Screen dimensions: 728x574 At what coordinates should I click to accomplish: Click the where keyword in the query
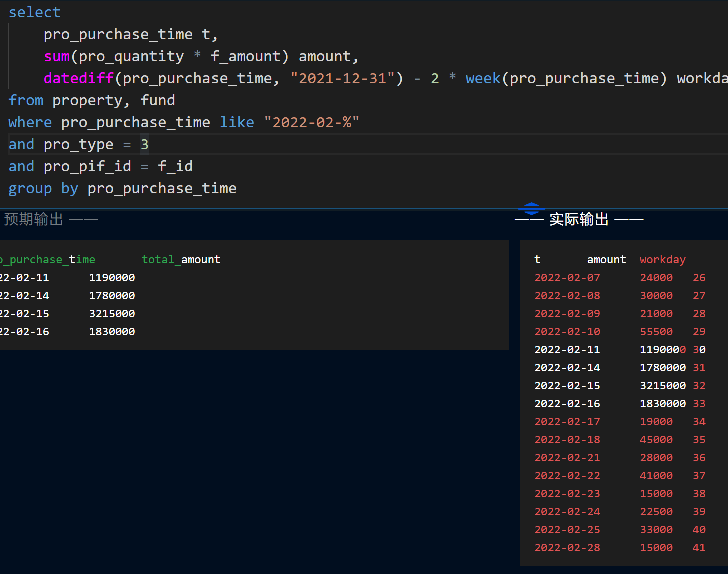(30, 122)
